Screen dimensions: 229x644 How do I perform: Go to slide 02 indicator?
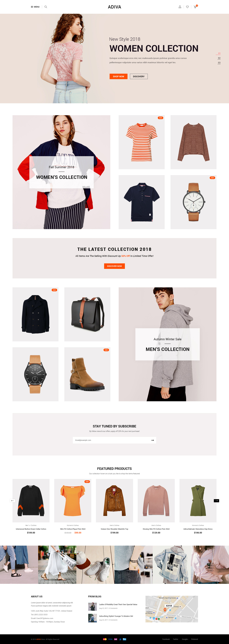click(219, 58)
